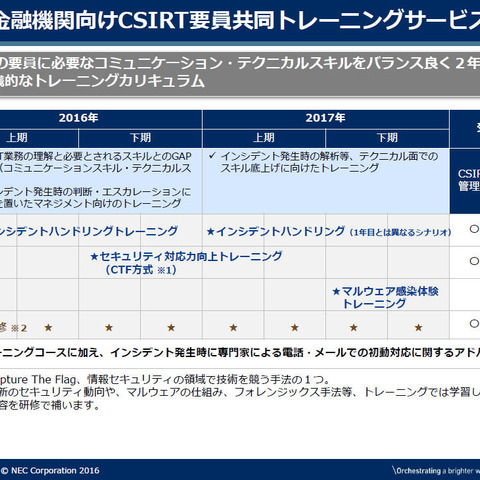Click the circle mark in the セキュリティ対応力向上 row
The image size is (480, 480).
click(x=474, y=261)
